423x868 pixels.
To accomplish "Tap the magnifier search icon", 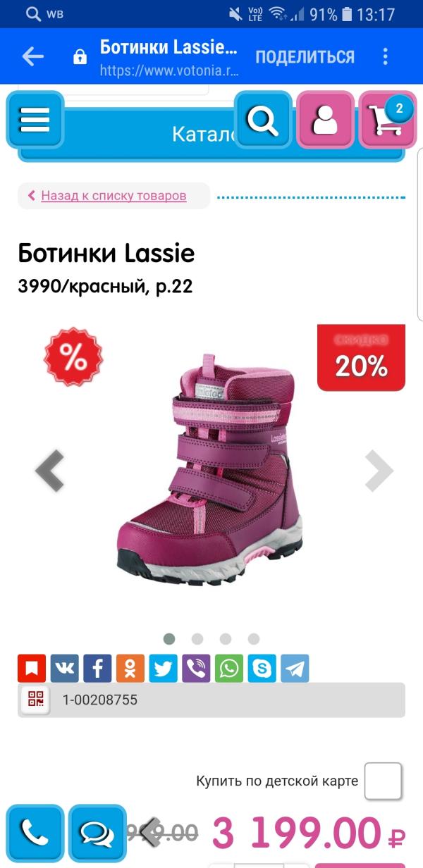I will coord(263,120).
